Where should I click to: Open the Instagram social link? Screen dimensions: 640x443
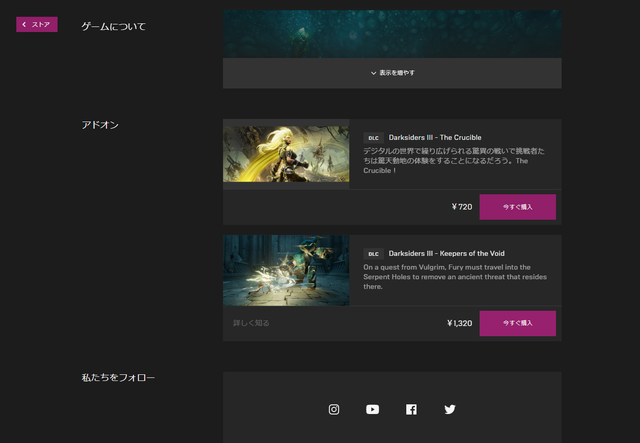334,409
